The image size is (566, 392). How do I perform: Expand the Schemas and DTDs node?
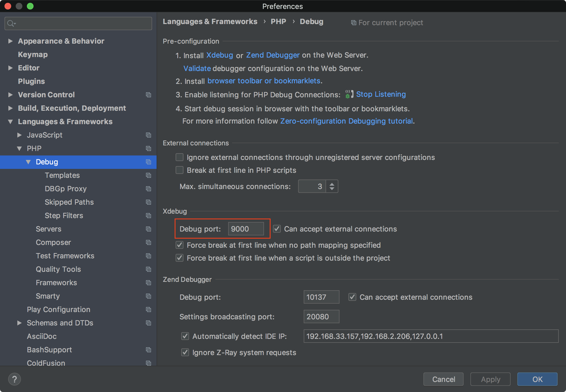(19, 323)
